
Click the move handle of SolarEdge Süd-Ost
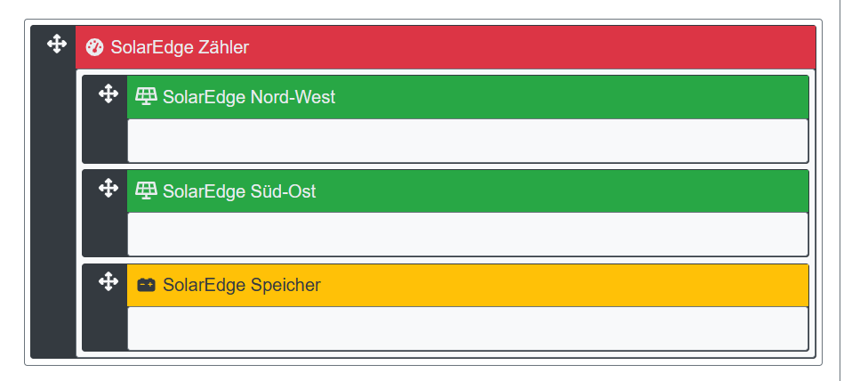point(108,188)
